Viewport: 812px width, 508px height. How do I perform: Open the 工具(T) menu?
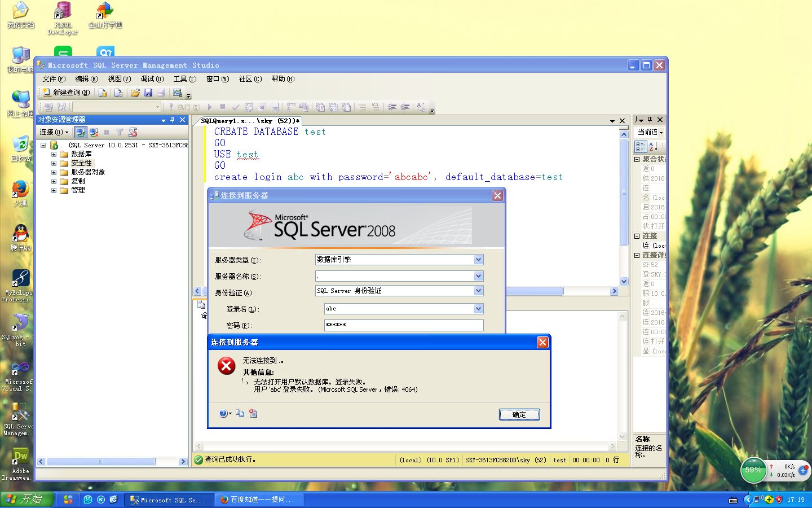point(184,79)
